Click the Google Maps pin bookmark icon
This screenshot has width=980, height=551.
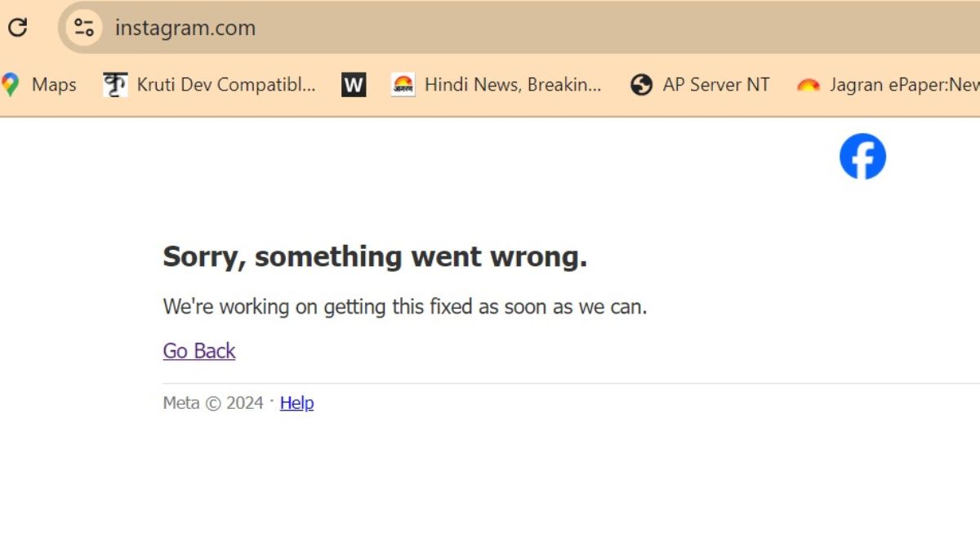coord(10,84)
